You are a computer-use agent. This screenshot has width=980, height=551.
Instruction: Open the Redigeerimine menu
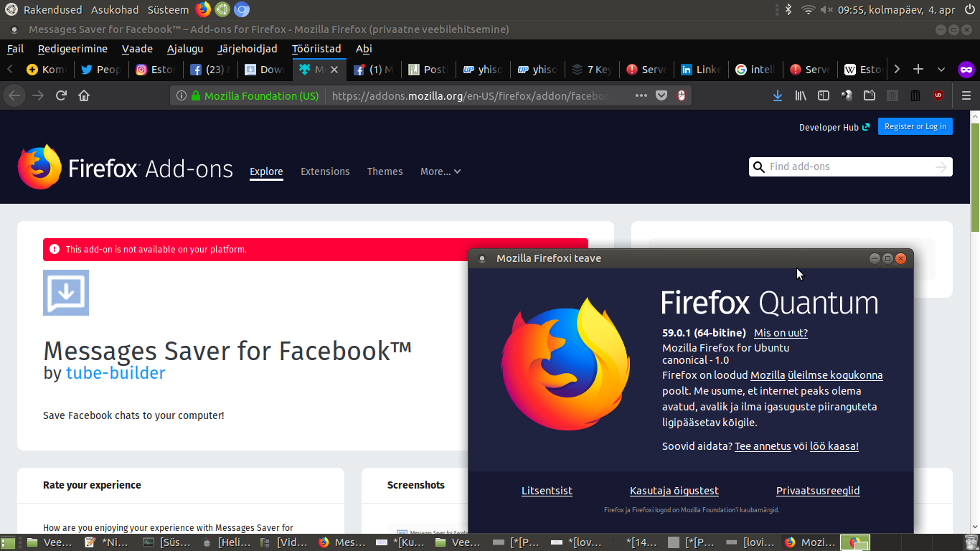[72, 49]
